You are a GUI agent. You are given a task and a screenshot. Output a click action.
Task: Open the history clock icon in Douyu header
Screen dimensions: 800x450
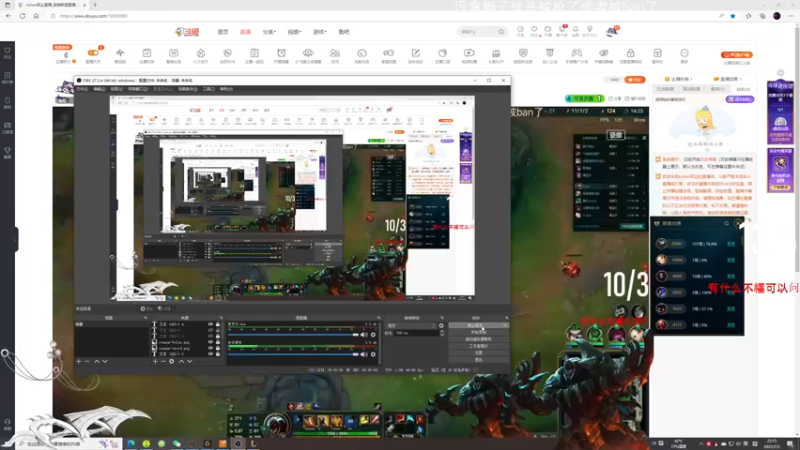(520, 30)
